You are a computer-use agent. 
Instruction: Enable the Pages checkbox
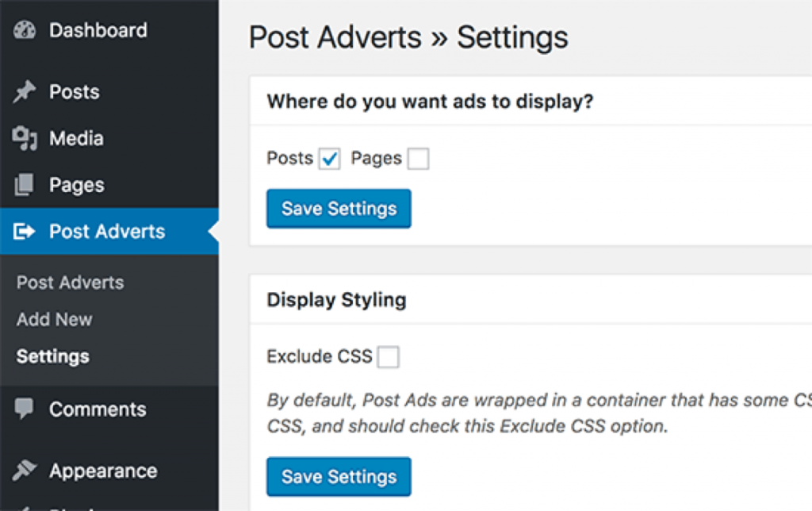(x=418, y=159)
